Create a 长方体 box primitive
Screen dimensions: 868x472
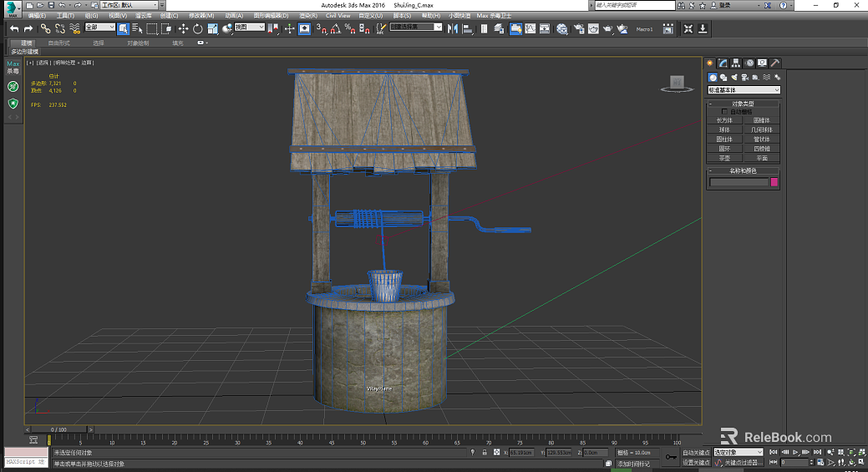[x=724, y=120]
